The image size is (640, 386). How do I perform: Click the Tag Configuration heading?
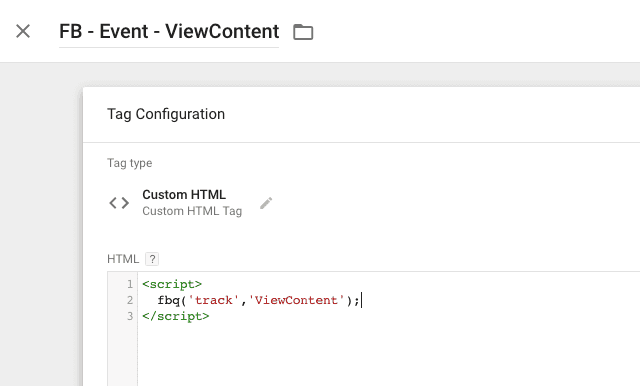pyautogui.click(x=166, y=114)
